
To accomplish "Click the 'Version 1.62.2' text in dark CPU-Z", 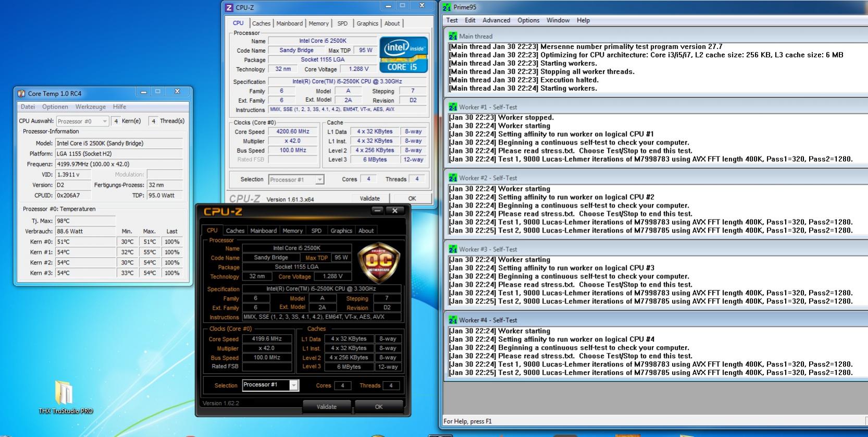I will [x=220, y=403].
